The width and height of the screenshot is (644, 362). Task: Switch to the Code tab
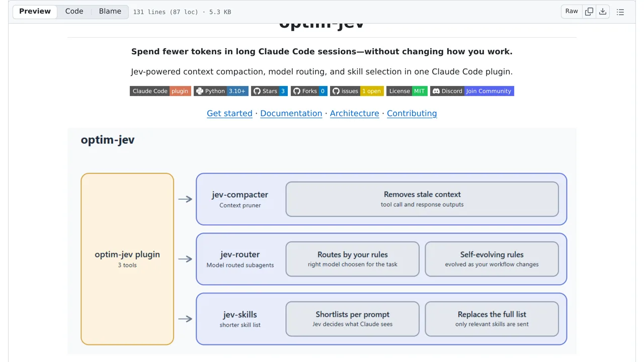point(74,12)
